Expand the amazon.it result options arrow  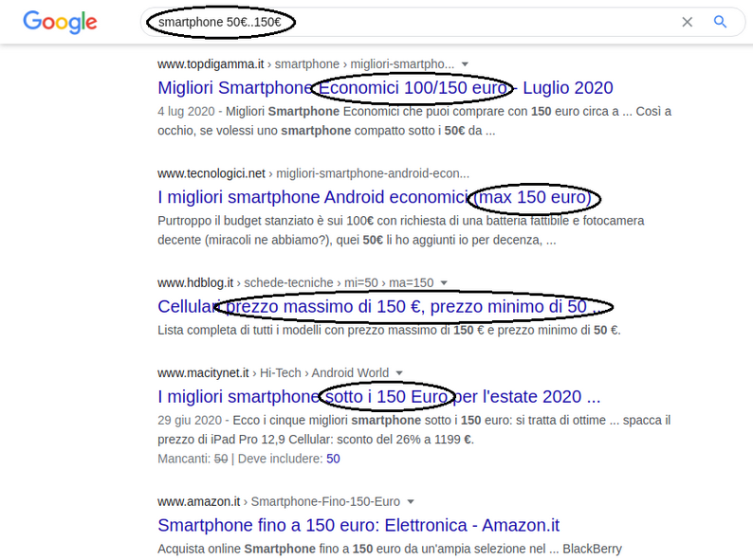point(410,502)
